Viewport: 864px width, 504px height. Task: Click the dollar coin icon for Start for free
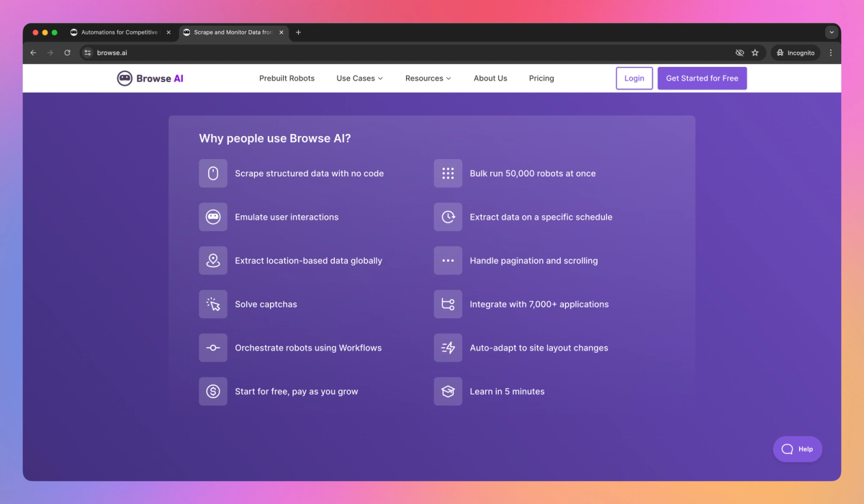tap(213, 392)
